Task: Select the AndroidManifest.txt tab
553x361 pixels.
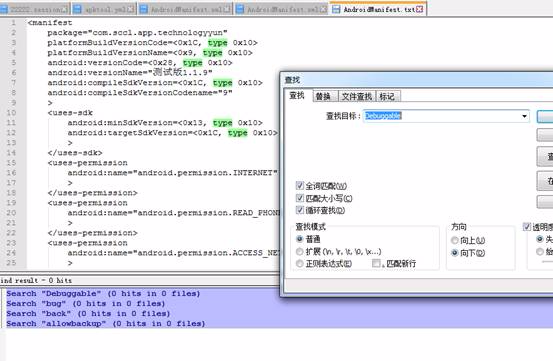Action: 378,9
